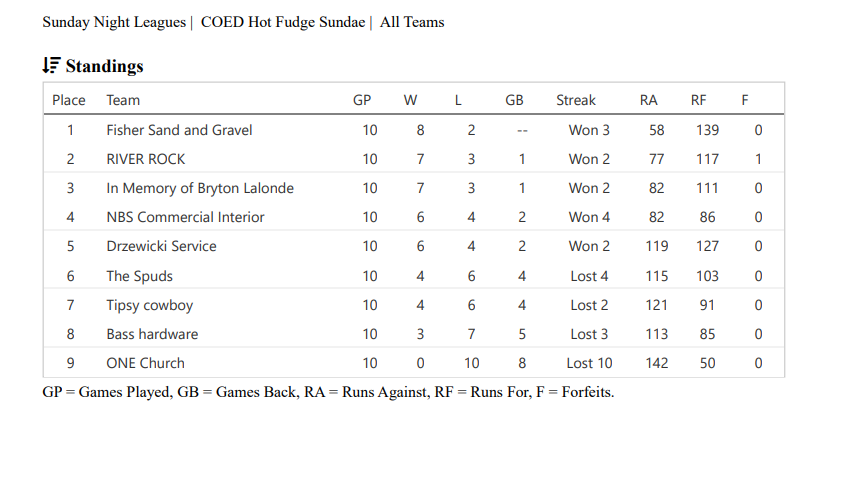The image size is (844, 478).
Task: Select RIVER ROCK team row
Action: [146, 159]
